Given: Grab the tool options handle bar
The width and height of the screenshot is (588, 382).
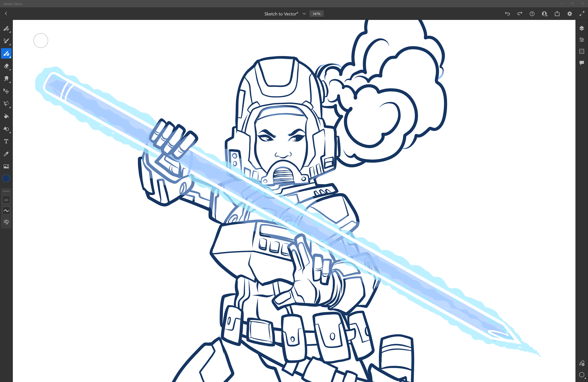Looking at the screenshot, I should tap(6, 191).
